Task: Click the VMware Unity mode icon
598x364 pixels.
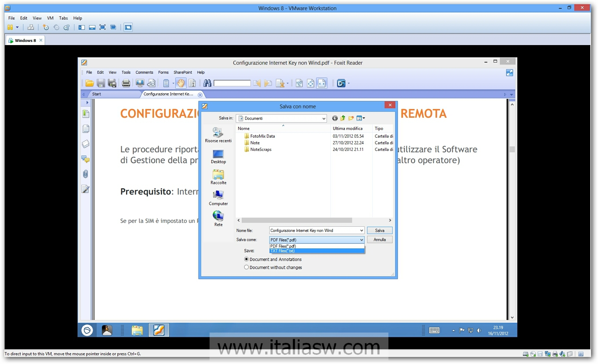Action: [113, 27]
